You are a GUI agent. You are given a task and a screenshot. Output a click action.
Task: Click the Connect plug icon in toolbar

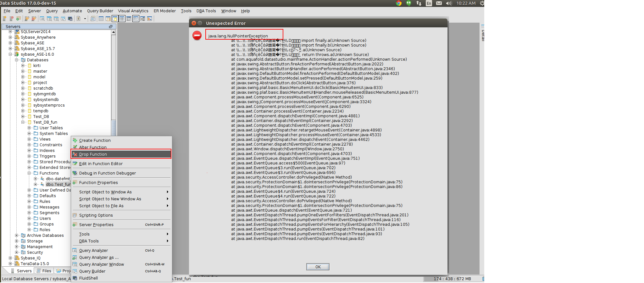(x=27, y=19)
